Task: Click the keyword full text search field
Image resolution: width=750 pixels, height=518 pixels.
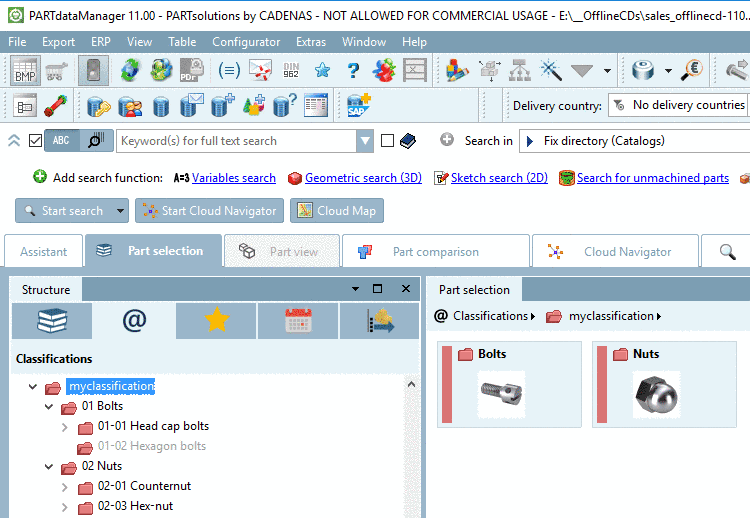Action: 237,141
